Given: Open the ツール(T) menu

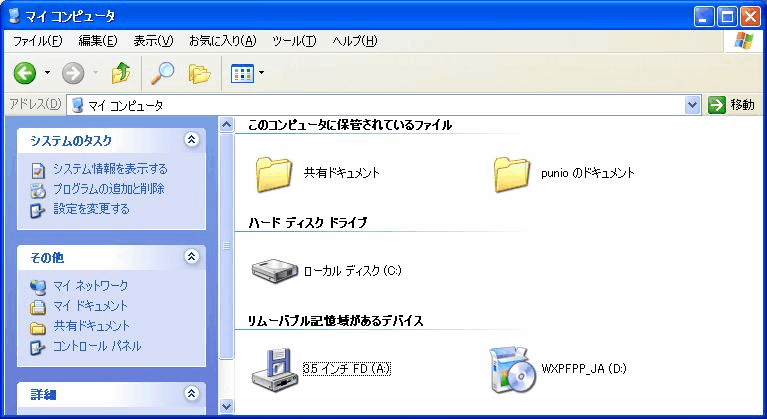Looking at the screenshot, I should 294,41.
